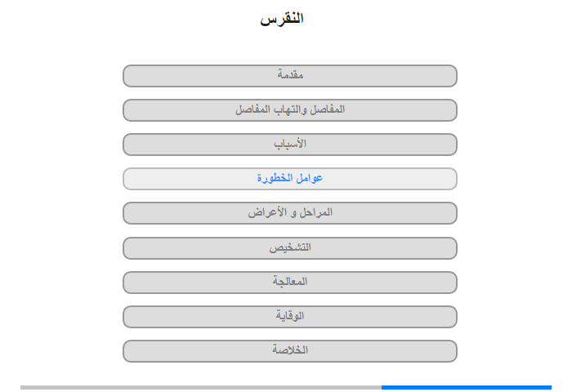Select the blue-text risk factors button
Viewport: 572px width, 392px height.
pyautogui.click(x=289, y=179)
